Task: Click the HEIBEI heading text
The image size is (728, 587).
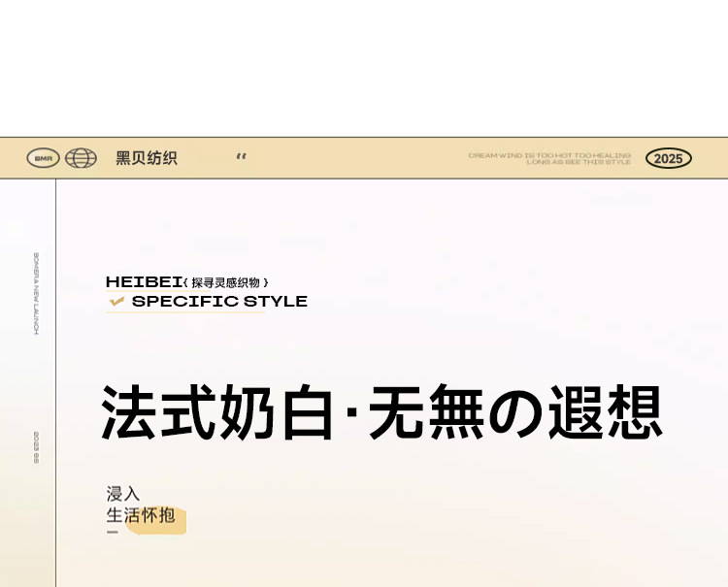Action: coord(144,281)
